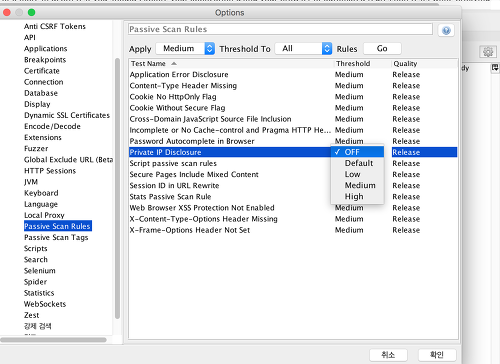
Task: Select Extensions in options tree
Action: coord(43,137)
